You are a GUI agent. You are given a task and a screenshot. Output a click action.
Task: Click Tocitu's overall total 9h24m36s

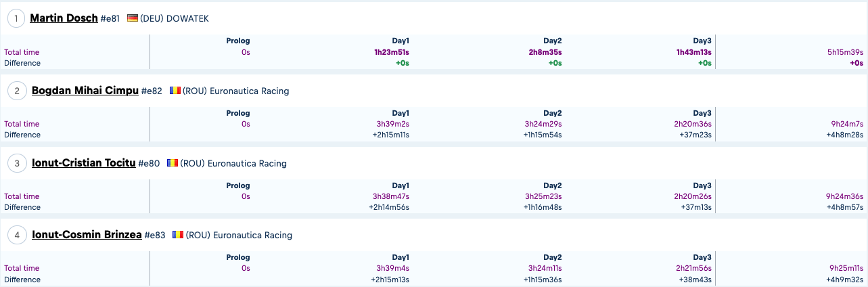click(845, 196)
